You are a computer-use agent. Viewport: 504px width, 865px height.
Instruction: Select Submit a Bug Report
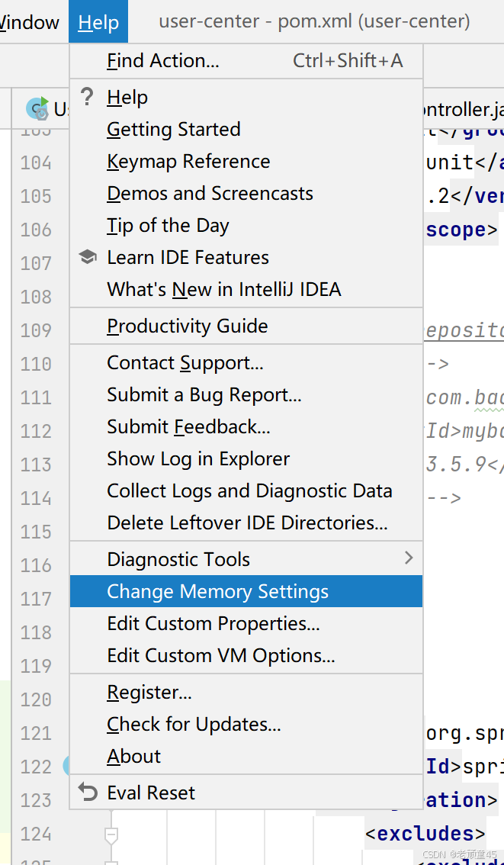pyautogui.click(x=204, y=395)
